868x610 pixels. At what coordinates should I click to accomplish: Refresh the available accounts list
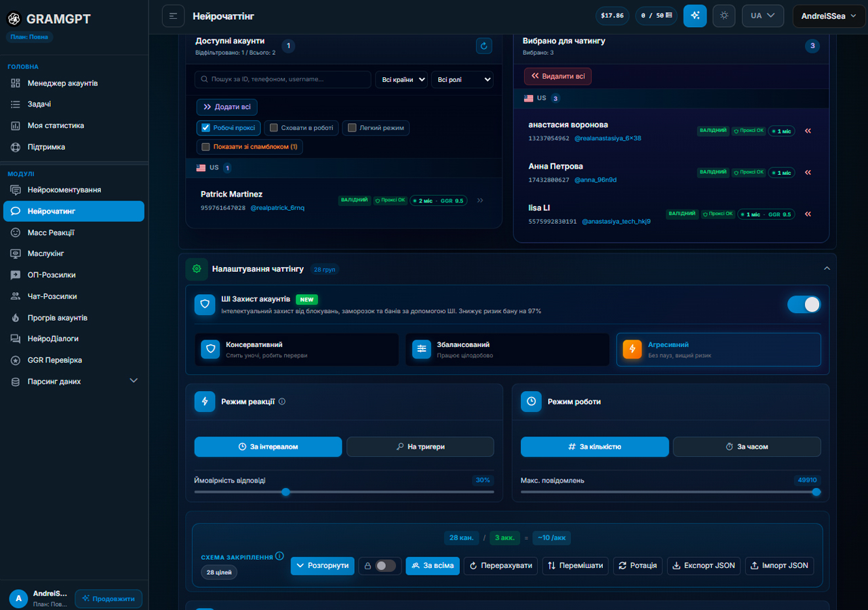(x=484, y=46)
